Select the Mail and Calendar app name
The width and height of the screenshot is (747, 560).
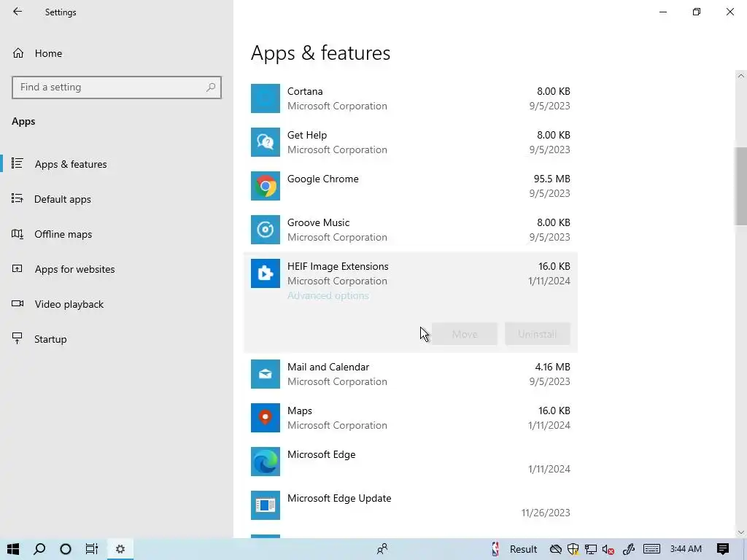(328, 367)
